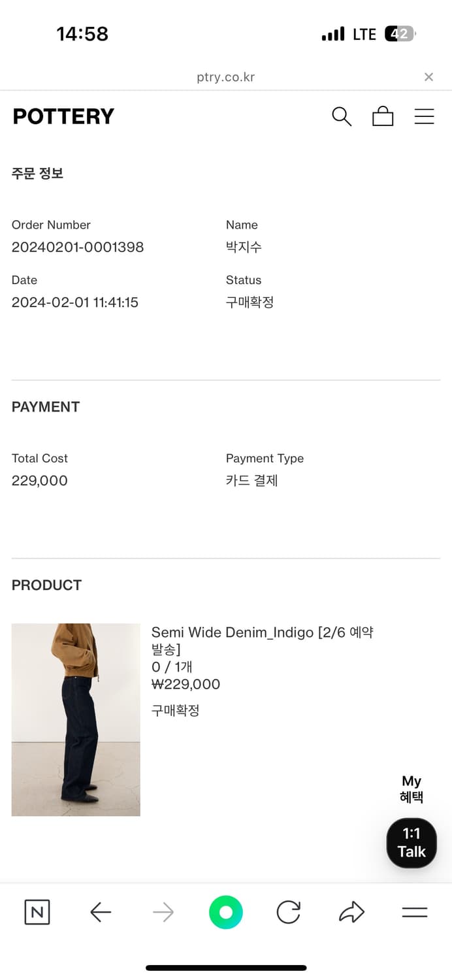Click the POTTERY logo

click(63, 116)
